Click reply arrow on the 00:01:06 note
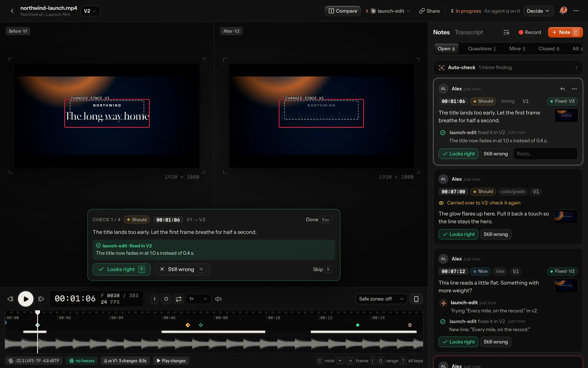 pyautogui.click(x=563, y=89)
